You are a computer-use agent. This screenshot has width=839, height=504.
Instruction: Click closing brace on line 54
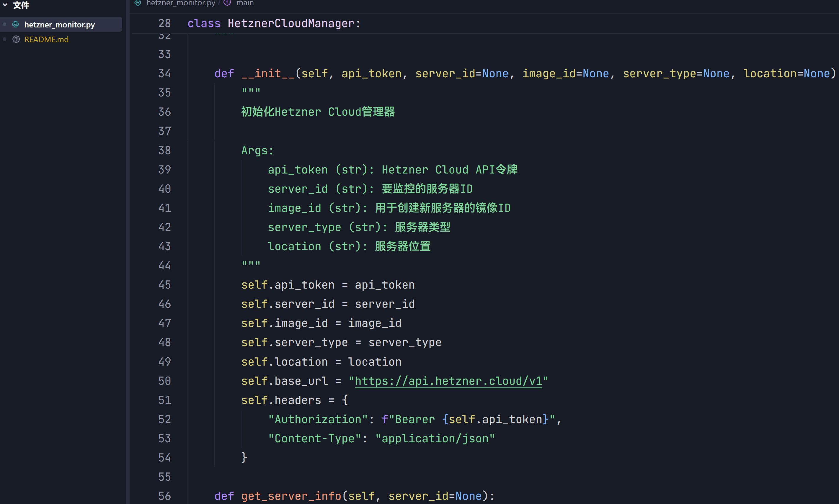click(244, 457)
